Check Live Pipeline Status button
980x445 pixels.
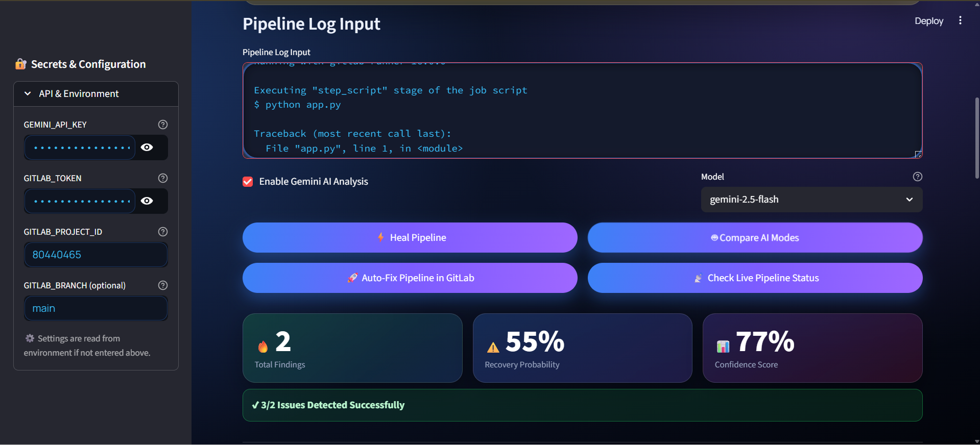(755, 278)
